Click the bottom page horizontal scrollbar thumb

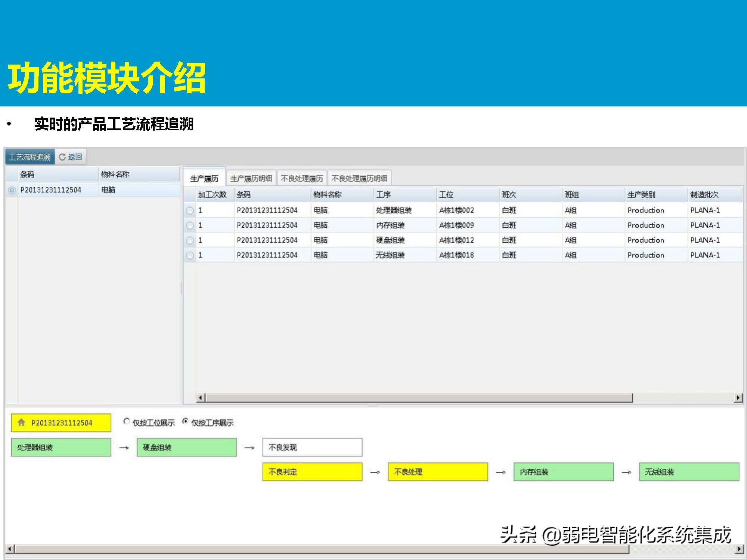coord(322,549)
